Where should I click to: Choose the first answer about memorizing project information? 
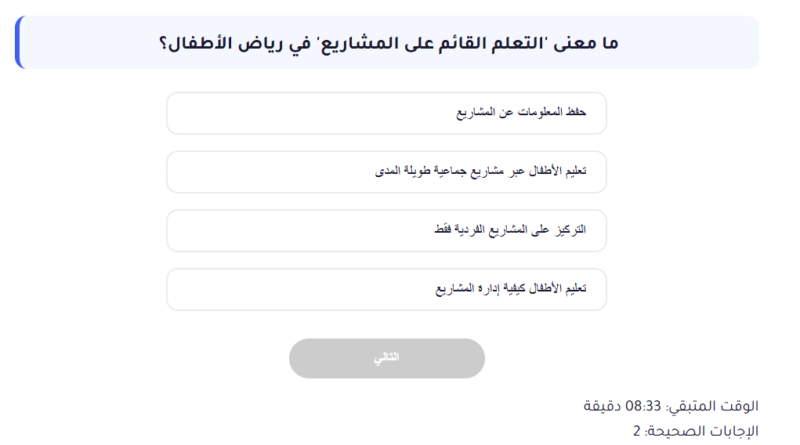pyautogui.click(x=386, y=113)
